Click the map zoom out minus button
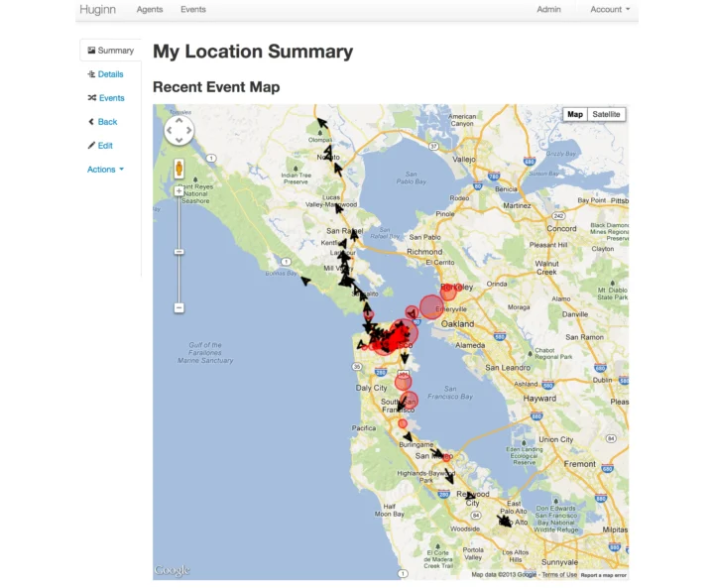The height and width of the screenshot is (588, 714). (x=179, y=307)
